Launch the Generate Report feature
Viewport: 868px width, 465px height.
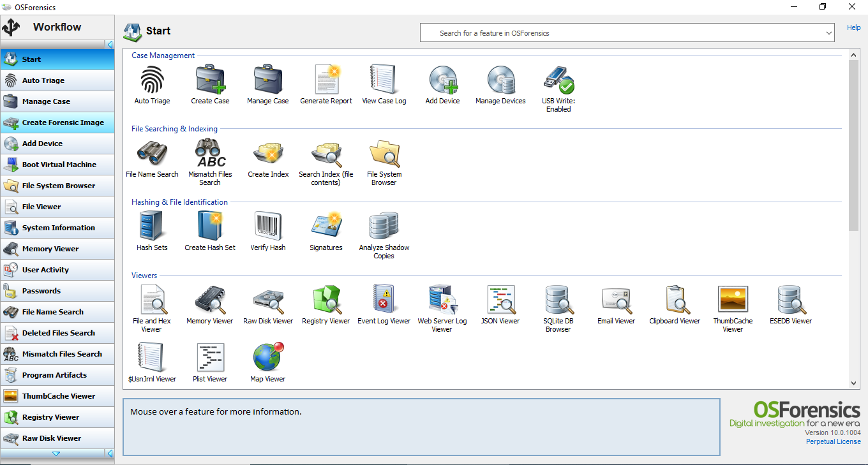coord(326,80)
